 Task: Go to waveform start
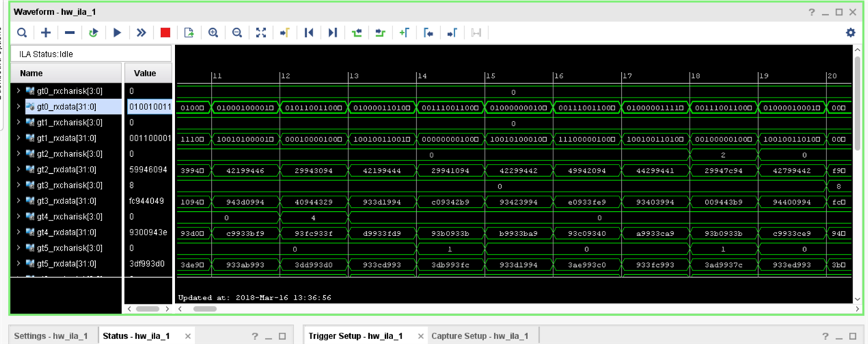click(308, 32)
